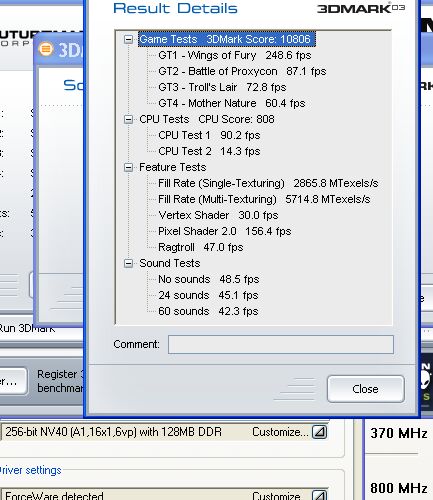This screenshot has width=433, height=500.
Task: Select GT2 - Battle of Proxycon result
Action: pos(242,71)
